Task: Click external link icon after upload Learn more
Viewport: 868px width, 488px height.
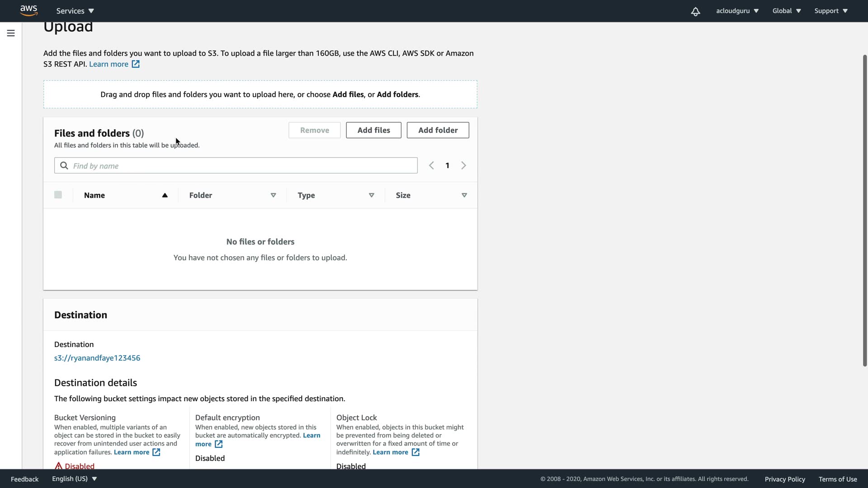Action: 136,64
